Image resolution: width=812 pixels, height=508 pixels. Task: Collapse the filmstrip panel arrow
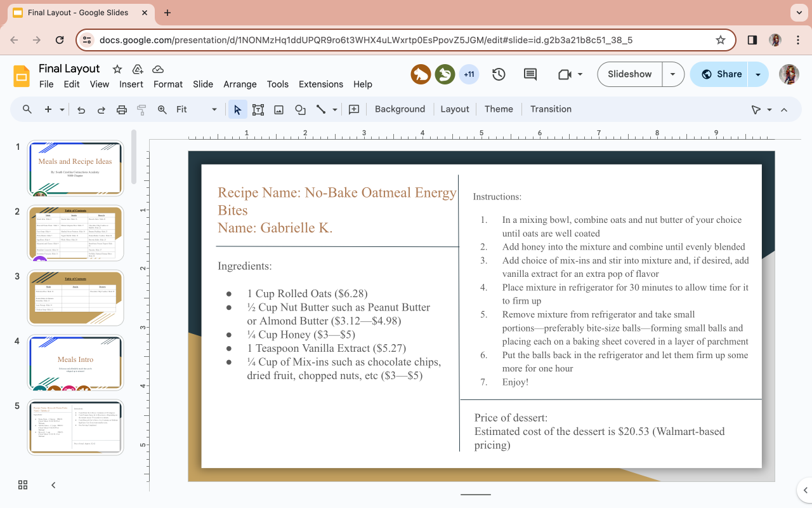click(53, 485)
